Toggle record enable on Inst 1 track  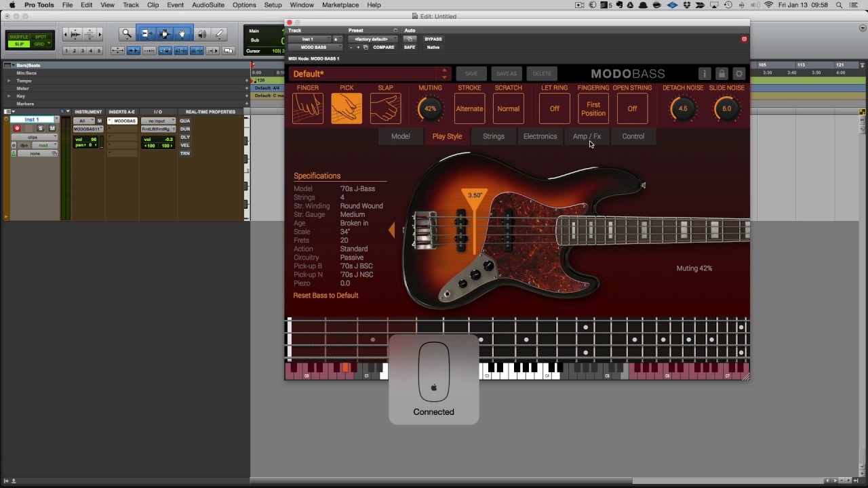pos(18,128)
